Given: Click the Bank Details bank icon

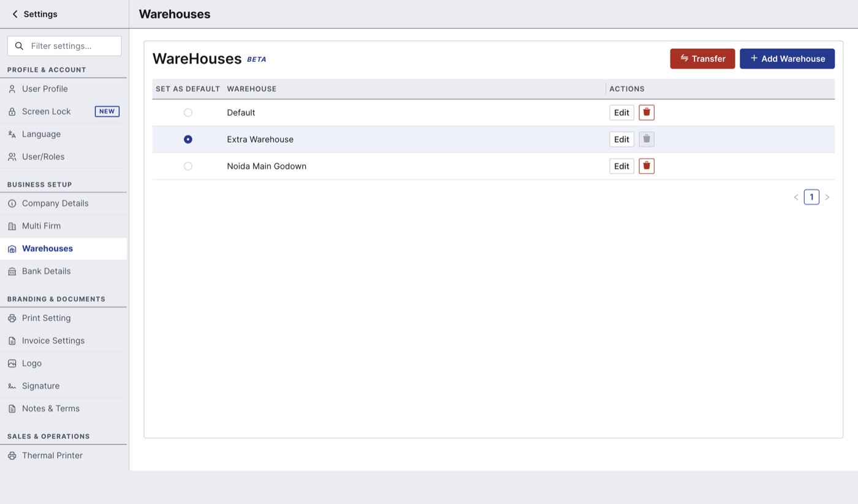Looking at the screenshot, I should tap(12, 271).
